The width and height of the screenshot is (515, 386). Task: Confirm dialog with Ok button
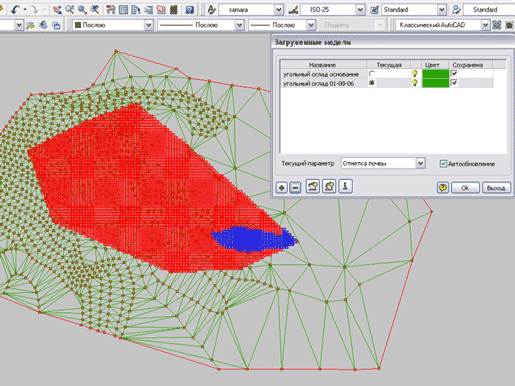tap(465, 188)
